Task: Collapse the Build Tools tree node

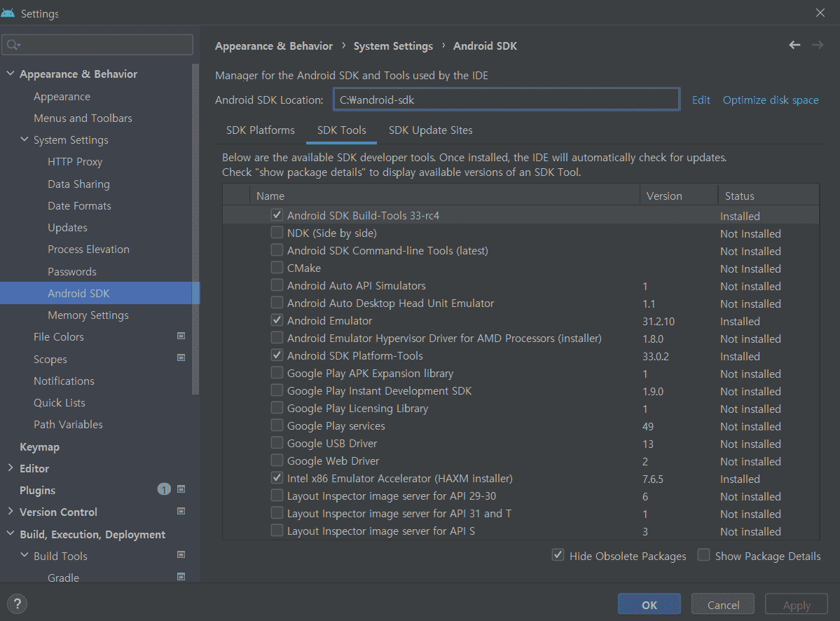Action: (x=24, y=555)
